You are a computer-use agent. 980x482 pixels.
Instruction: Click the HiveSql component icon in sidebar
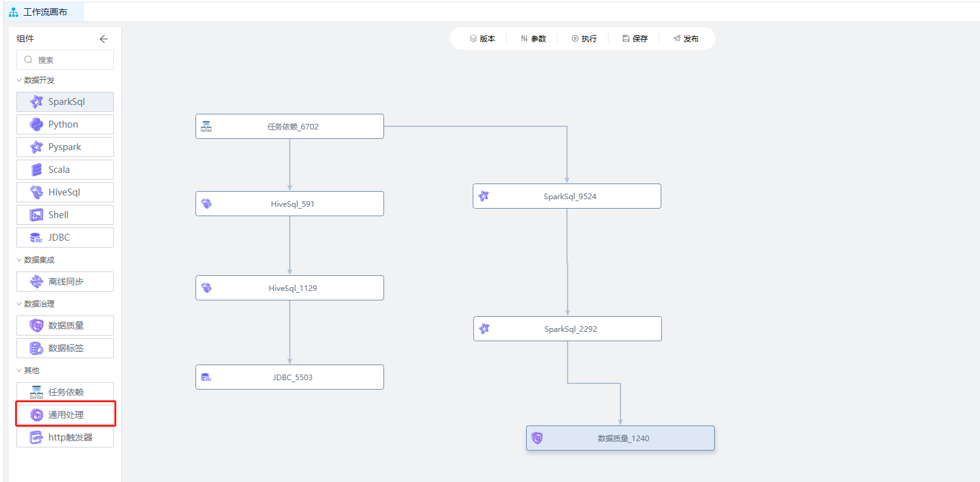36,192
